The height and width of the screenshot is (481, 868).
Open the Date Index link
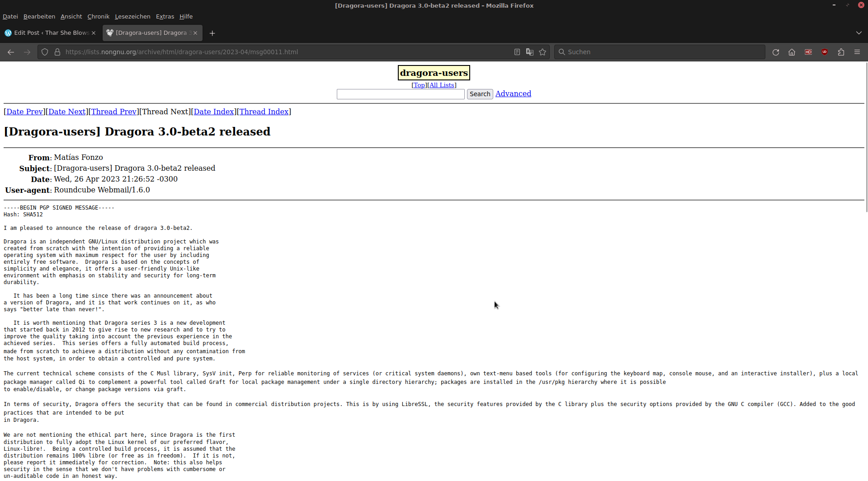[x=214, y=112]
